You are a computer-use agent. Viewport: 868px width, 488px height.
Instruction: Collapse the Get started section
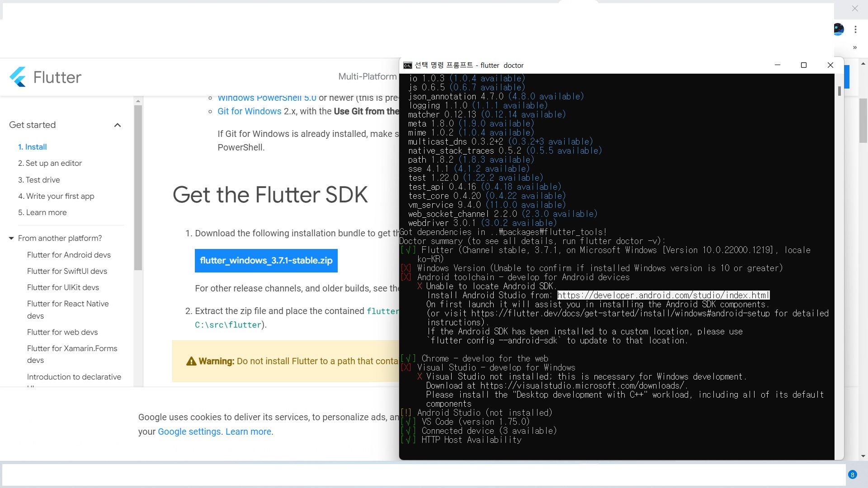click(118, 125)
